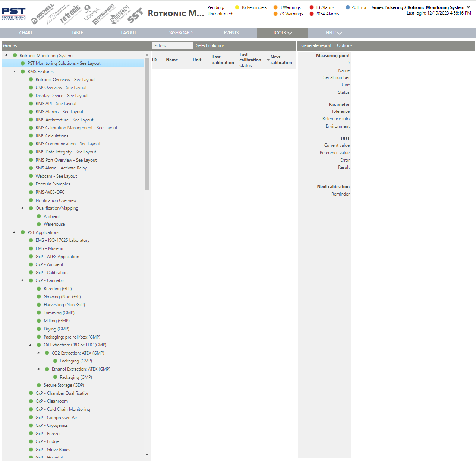
Task: Click the 2034 Alarms unconfirmed link
Action: (327, 14)
